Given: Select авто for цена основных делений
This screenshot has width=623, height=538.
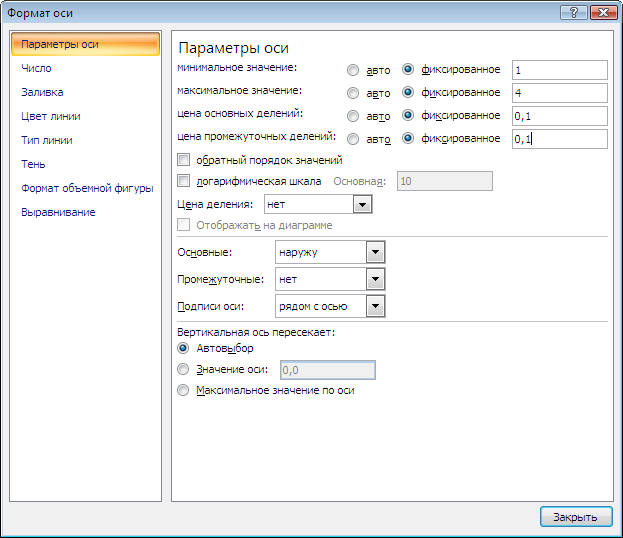Looking at the screenshot, I should tap(353, 116).
